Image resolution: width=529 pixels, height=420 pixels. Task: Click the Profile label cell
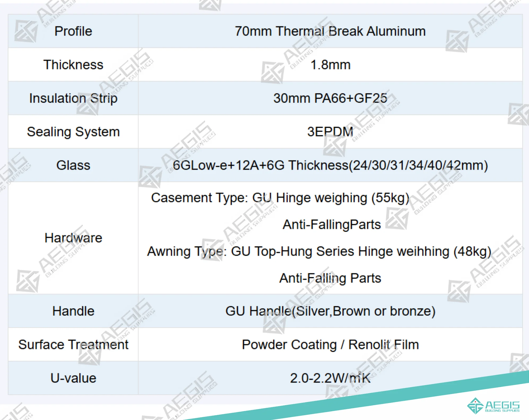coord(73,31)
